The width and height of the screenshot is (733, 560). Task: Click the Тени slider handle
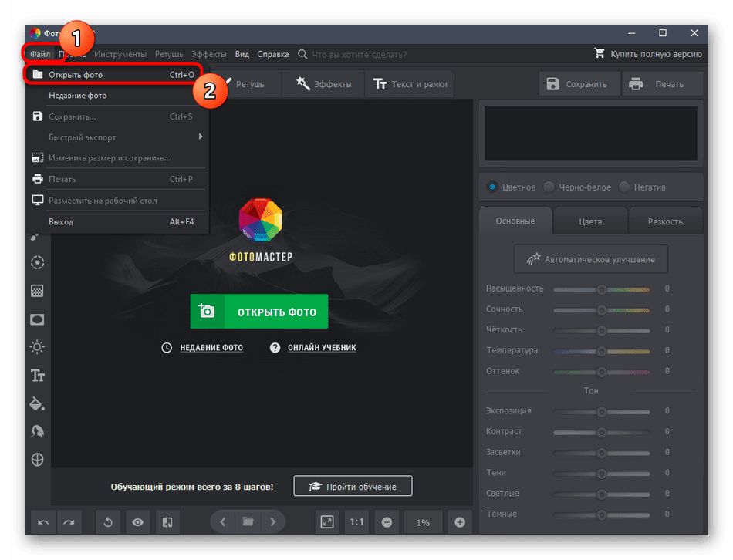click(602, 474)
